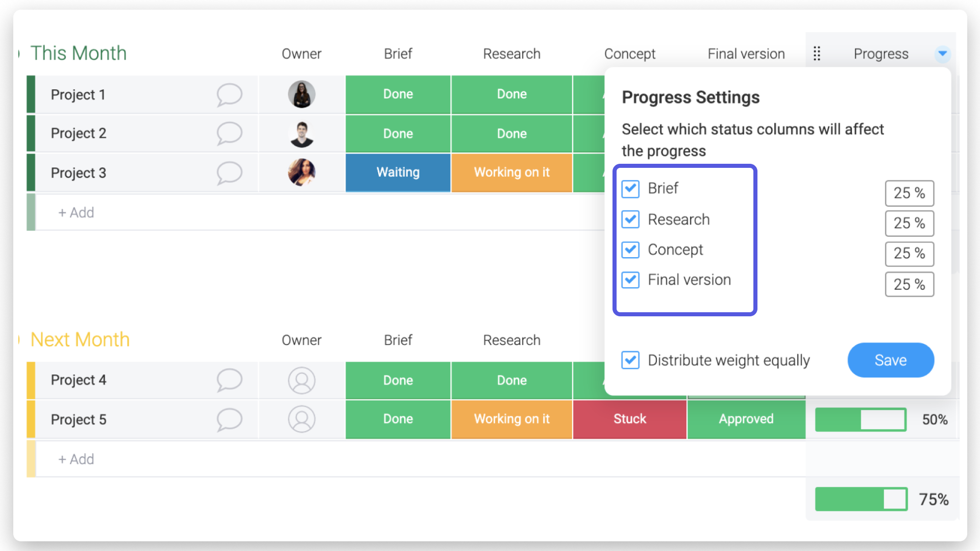Click the Project 5 progress bar at 50%
980x551 pixels.
click(861, 420)
